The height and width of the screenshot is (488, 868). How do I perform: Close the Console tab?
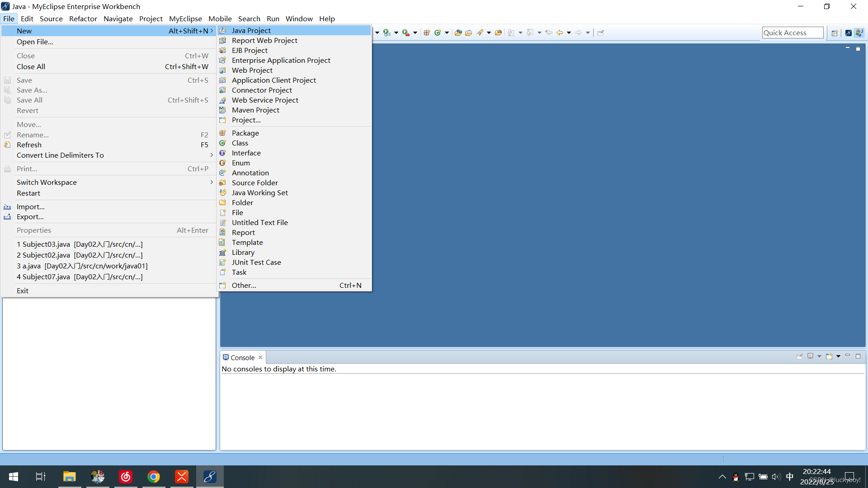click(x=260, y=357)
